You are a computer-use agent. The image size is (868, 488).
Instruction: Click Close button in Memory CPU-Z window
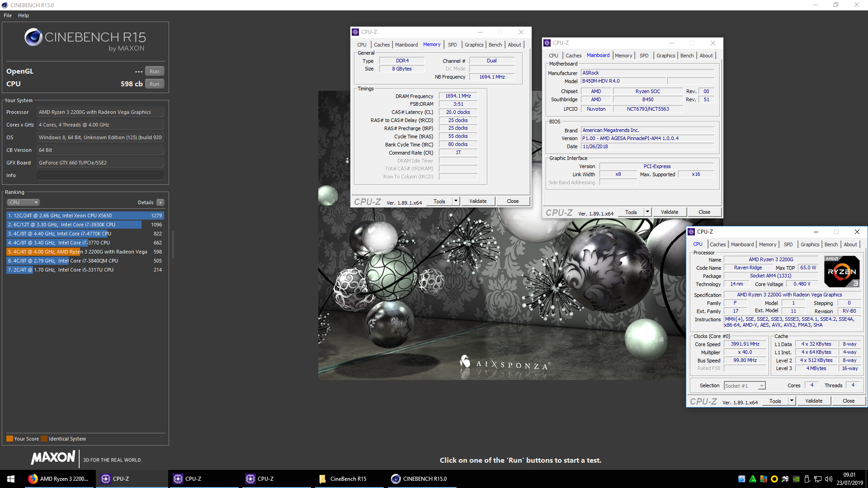coord(513,201)
